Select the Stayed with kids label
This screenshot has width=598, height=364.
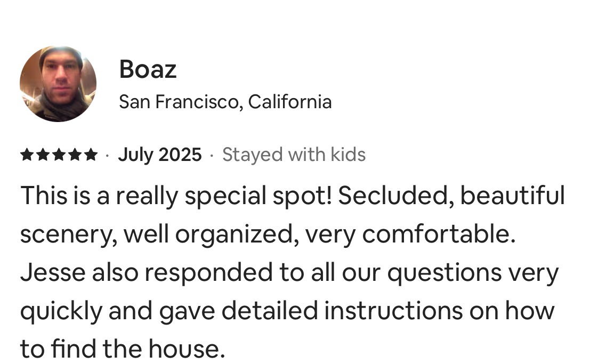pyautogui.click(x=294, y=155)
